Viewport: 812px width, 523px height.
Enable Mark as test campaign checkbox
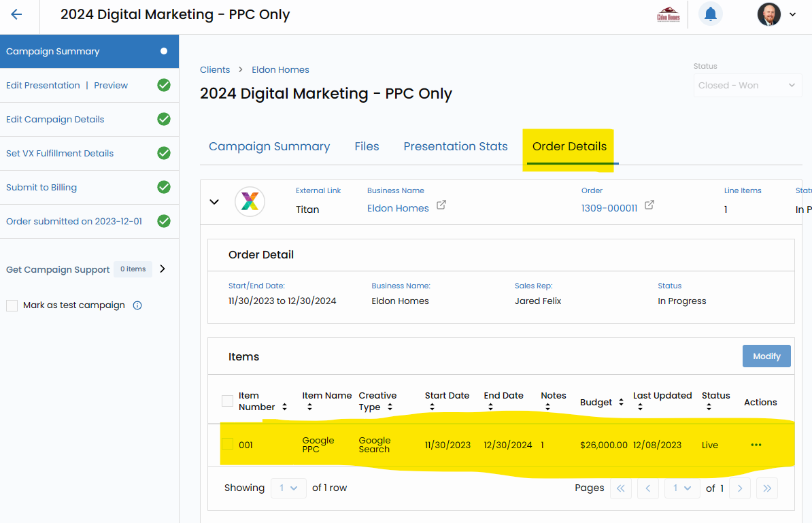[x=12, y=305]
